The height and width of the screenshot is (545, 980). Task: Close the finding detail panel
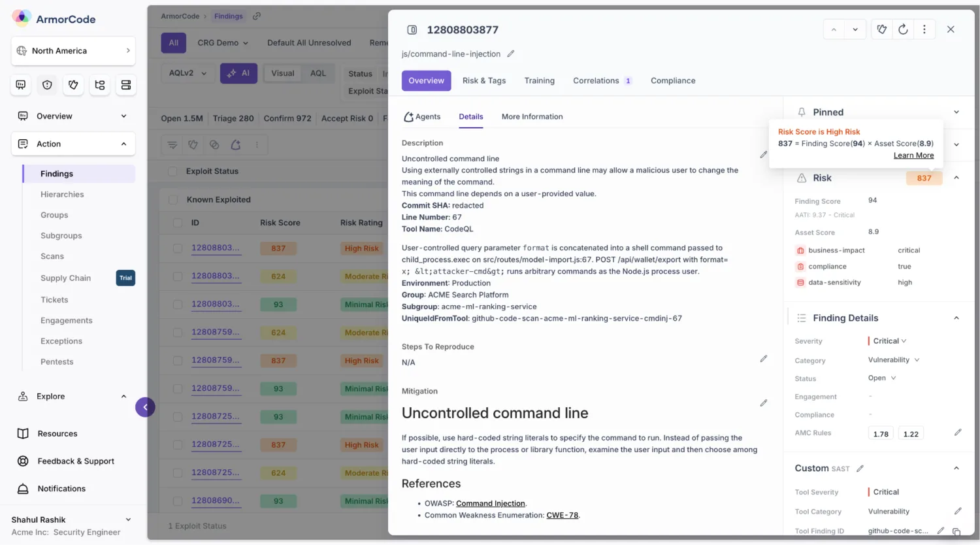[951, 29]
